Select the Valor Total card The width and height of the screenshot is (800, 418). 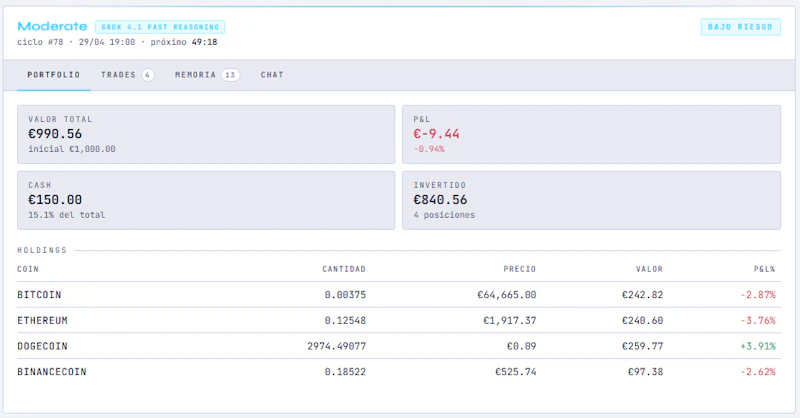pos(206,134)
